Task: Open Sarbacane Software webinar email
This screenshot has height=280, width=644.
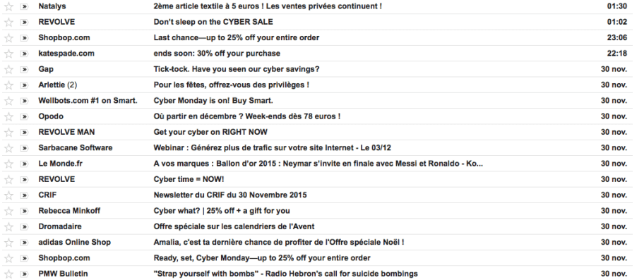Action: pyautogui.click(x=318, y=147)
